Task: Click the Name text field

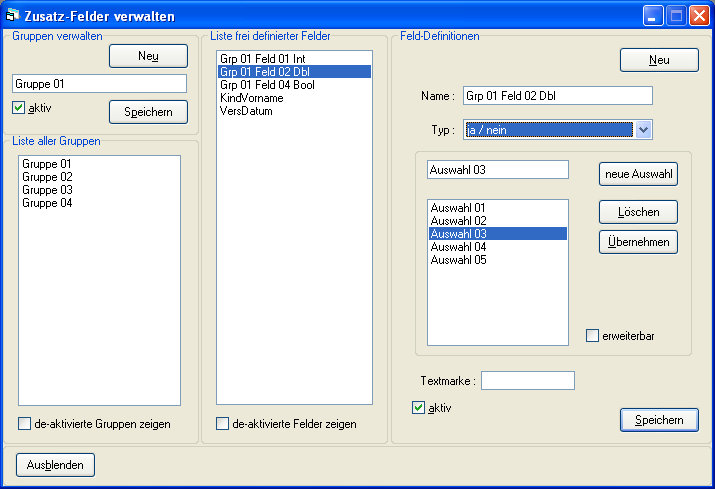Action: pos(556,96)
